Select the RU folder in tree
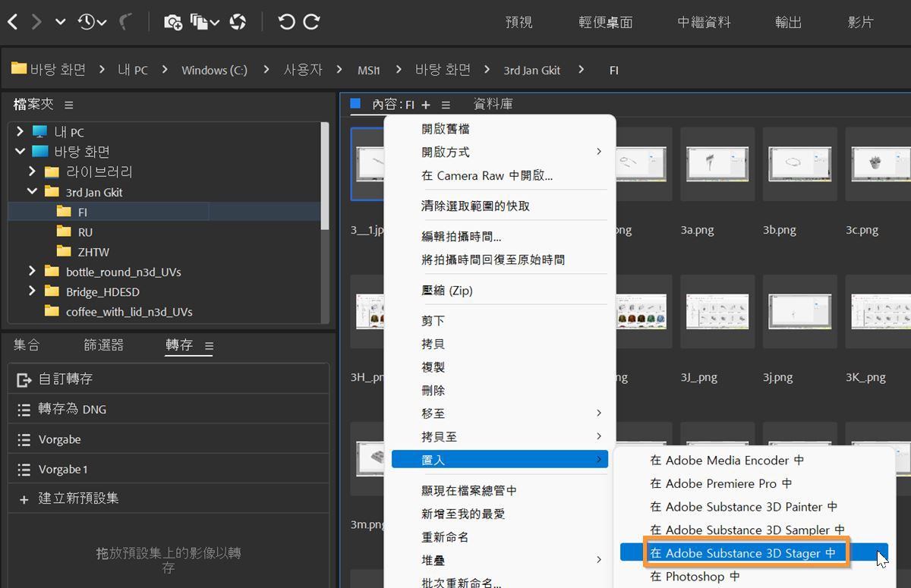The height and width of the screenshot is (588, 911). tap(85, 232)
